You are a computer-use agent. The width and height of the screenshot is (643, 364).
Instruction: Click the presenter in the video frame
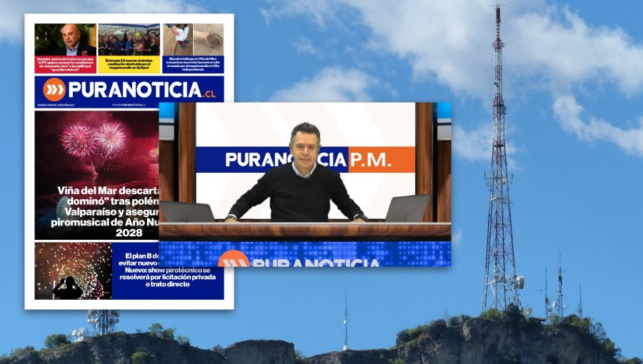coord(296,173)
